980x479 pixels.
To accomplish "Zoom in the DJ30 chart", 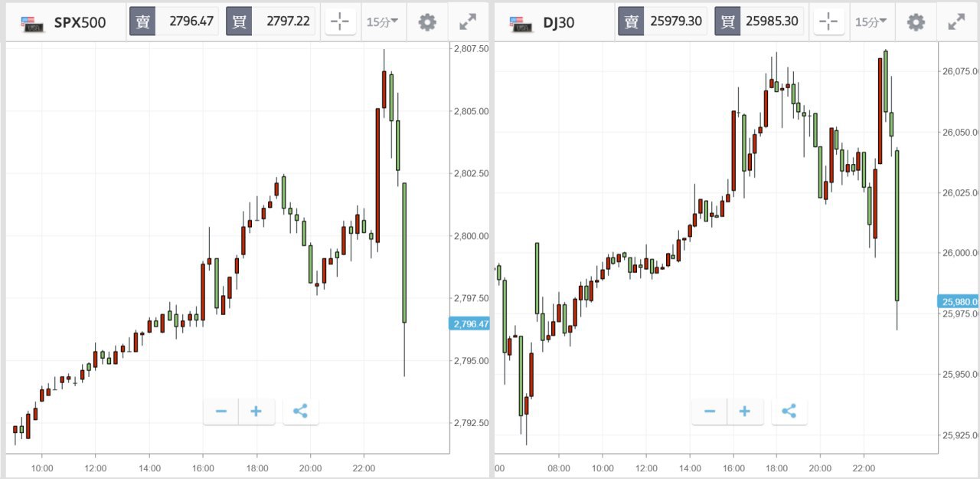I will tap(745, 412).
